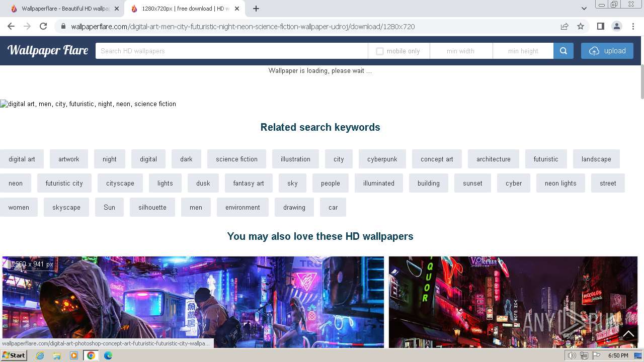The image size is (644, 362).
Task: Click the Chrome icon in the taskbar
Action: [x=91, y=355]
